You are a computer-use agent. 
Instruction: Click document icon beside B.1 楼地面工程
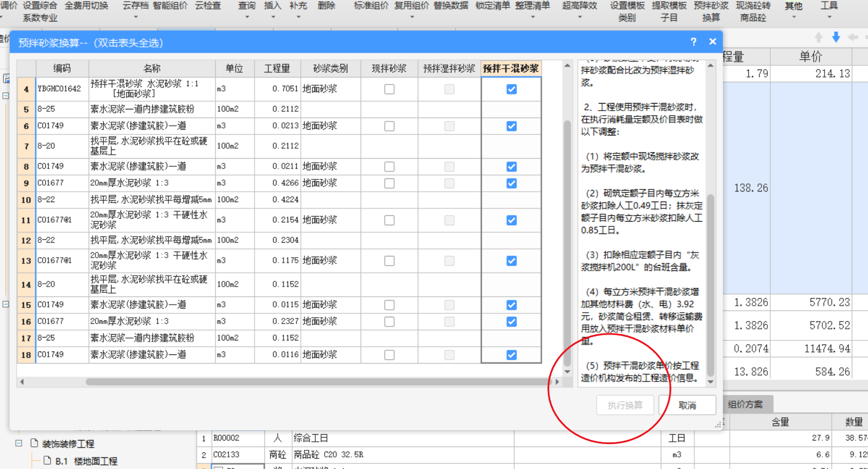49,461
